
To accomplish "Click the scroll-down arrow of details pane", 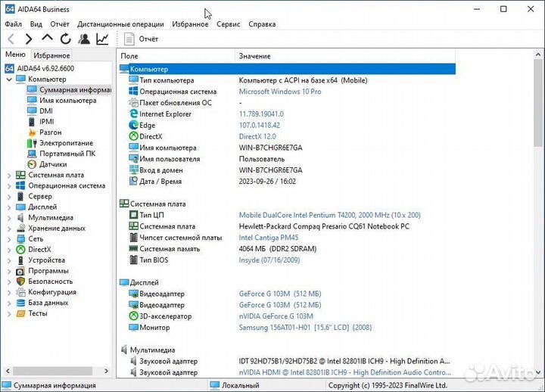I will tap(538, 372).
